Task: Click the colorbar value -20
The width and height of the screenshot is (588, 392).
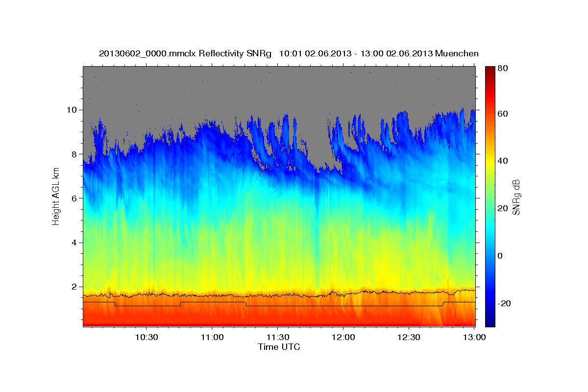Action: click(x=504, y=303)
